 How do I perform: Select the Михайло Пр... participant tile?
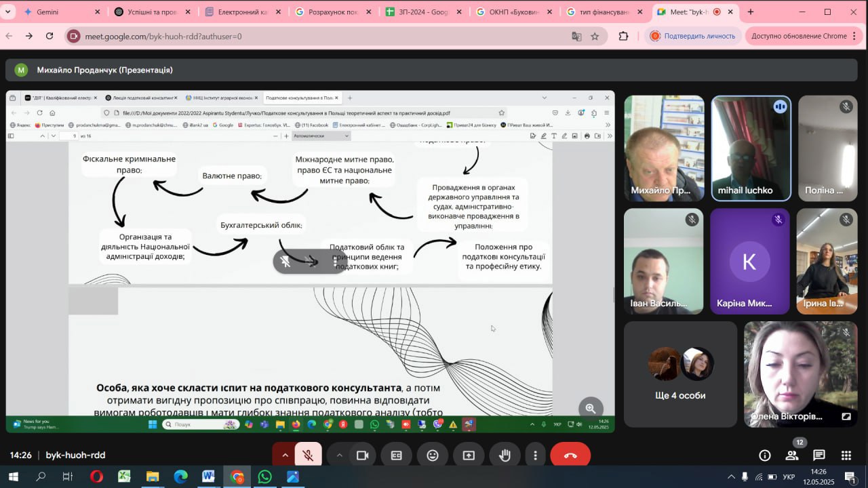[664, 148]
